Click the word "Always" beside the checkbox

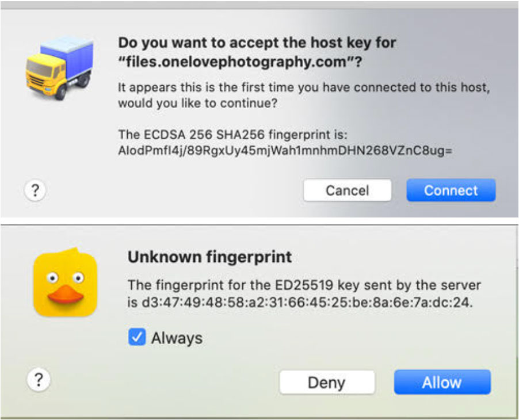(177, 338)
